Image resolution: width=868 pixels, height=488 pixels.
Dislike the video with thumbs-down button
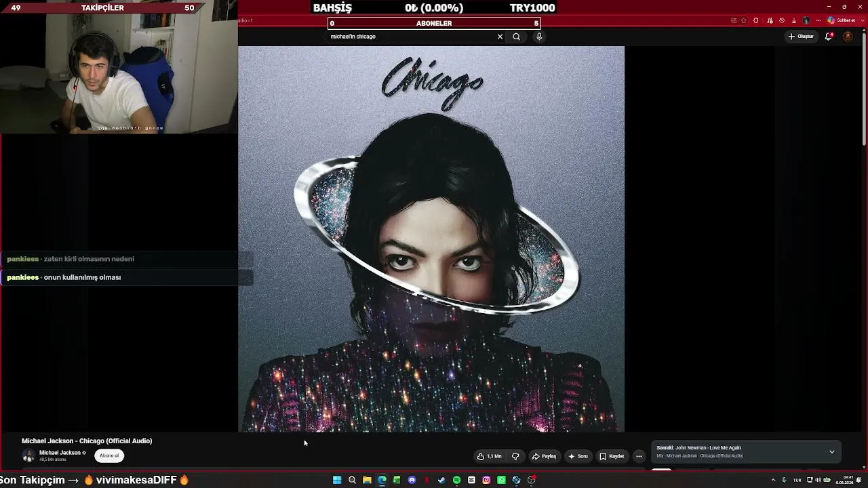tap(515, 456)
